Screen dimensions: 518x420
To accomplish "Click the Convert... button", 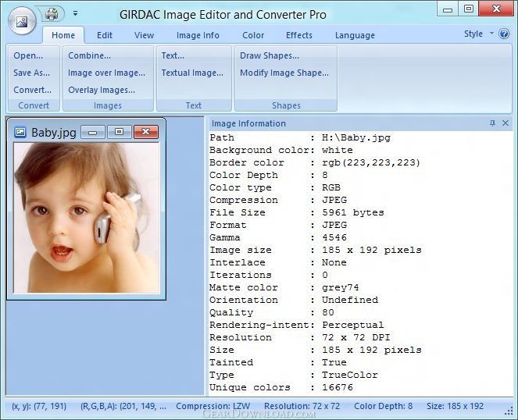I will 33,90.
